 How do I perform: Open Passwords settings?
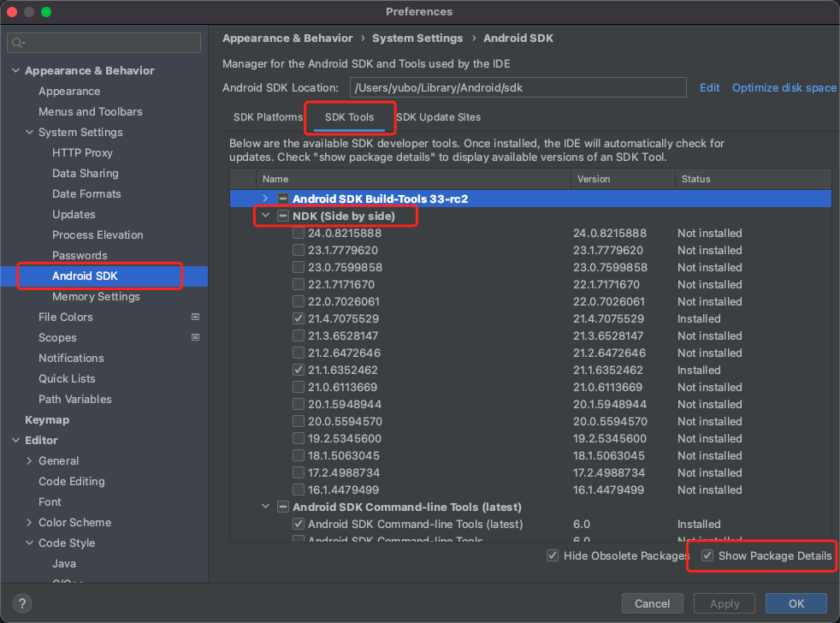coord(80,255)
